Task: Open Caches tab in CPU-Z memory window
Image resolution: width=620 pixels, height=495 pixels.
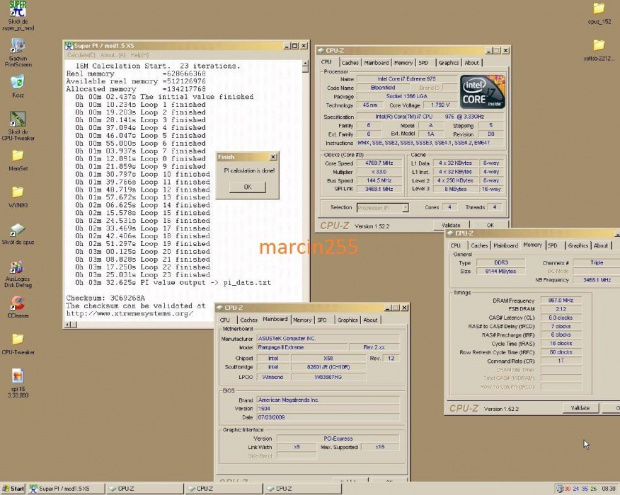Action: click(479, 246)
